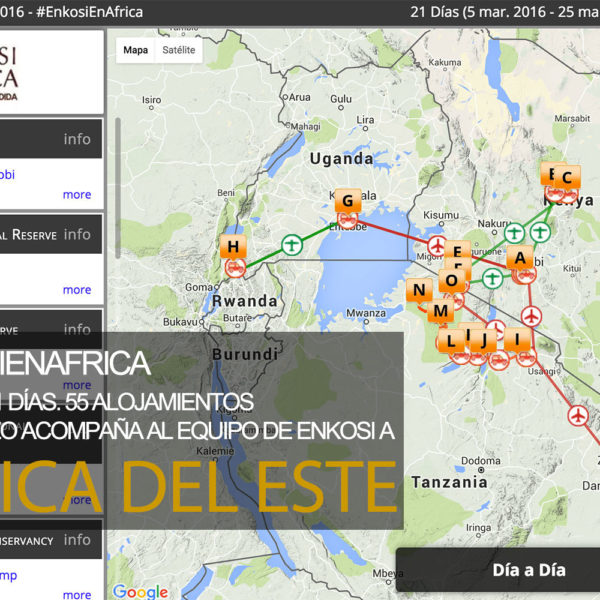
Task: Click the Google logo on the map
Action: pos(140,591)
